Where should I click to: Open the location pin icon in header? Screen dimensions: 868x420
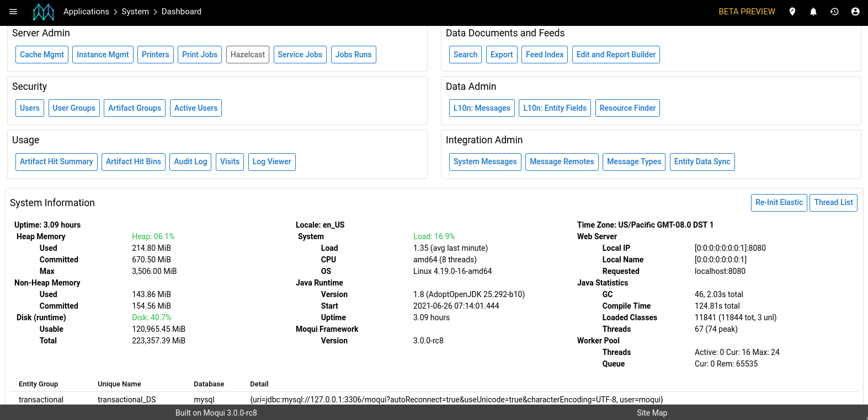point(792,12)
